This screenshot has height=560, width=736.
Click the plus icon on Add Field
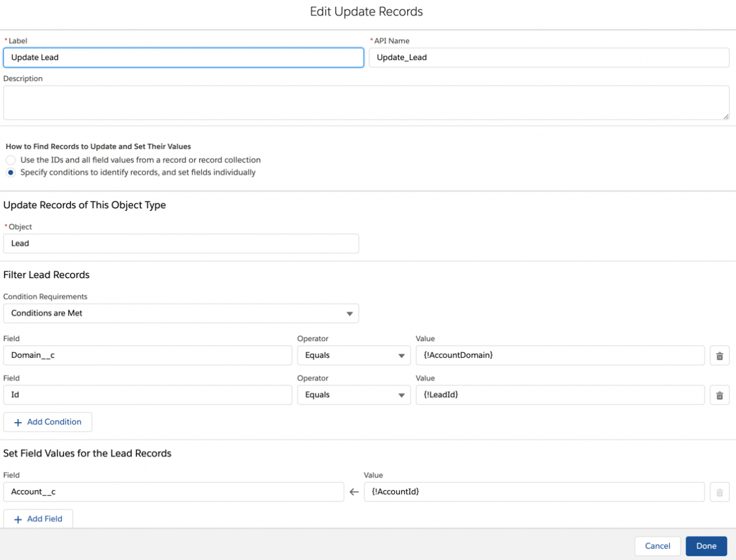(19, 518)
